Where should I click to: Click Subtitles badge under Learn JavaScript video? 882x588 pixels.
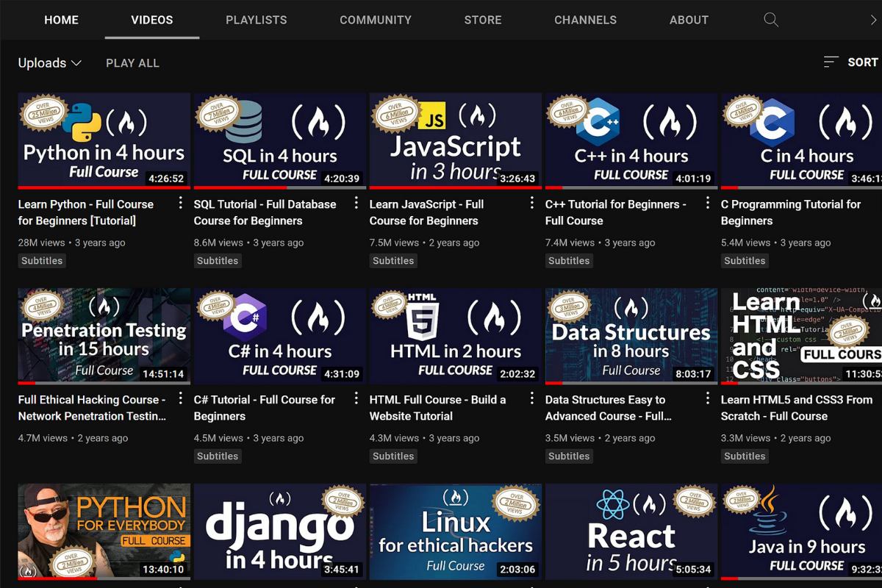click(393, 261)
